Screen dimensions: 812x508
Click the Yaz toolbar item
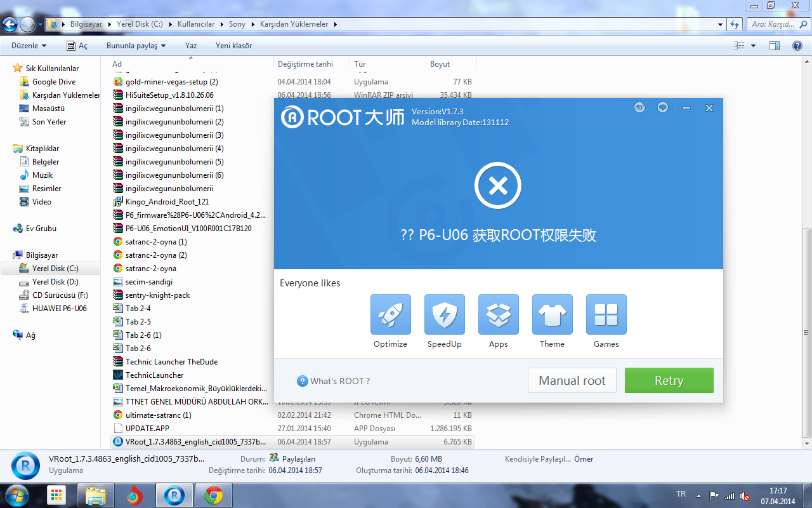pyautogui.click(x=191, y=46)
